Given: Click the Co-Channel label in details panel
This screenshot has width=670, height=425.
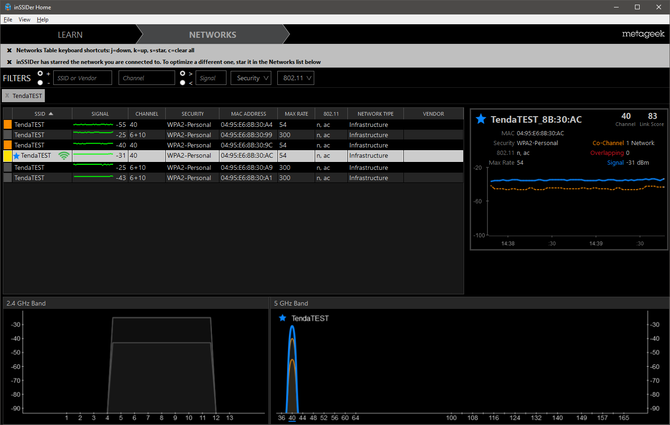Looking at the screenshot, I should (608, 143).
